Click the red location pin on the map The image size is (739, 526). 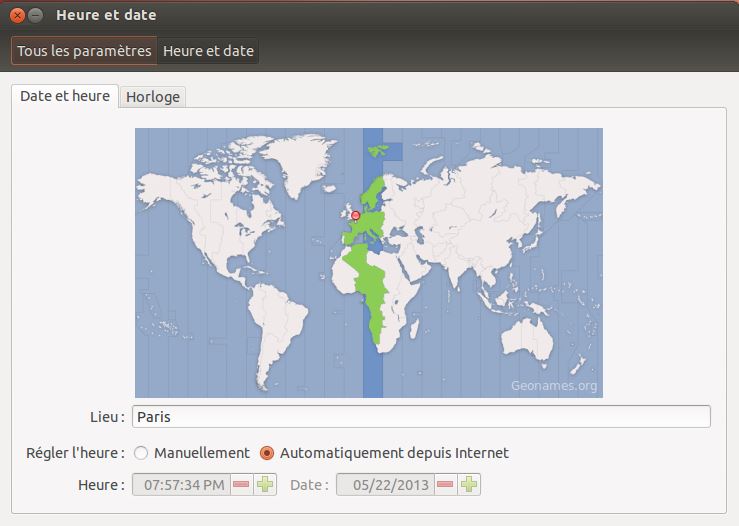pyautogui.click(x=356, y=216)
